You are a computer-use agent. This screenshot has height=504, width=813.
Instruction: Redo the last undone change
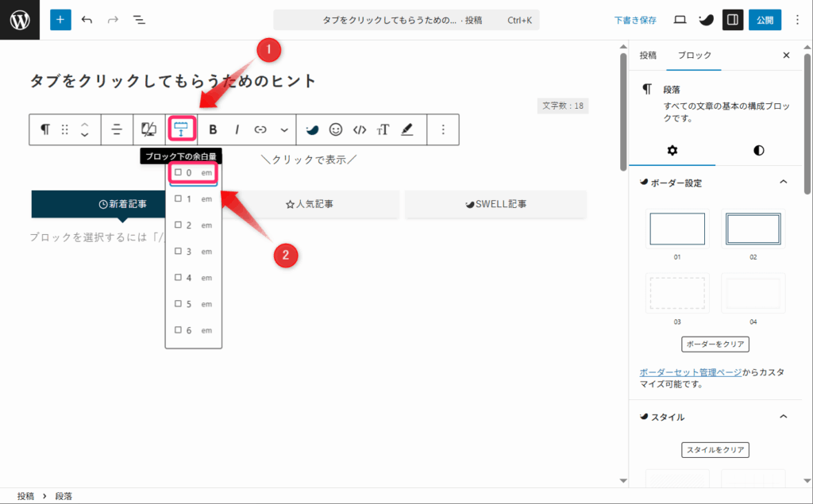tap(113, 20)
